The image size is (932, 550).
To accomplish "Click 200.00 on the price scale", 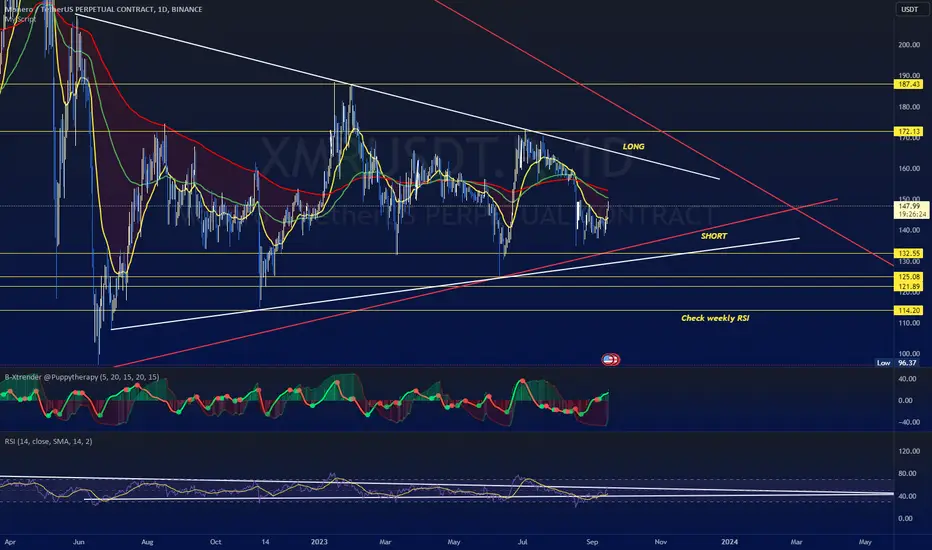I will [909, 45].
